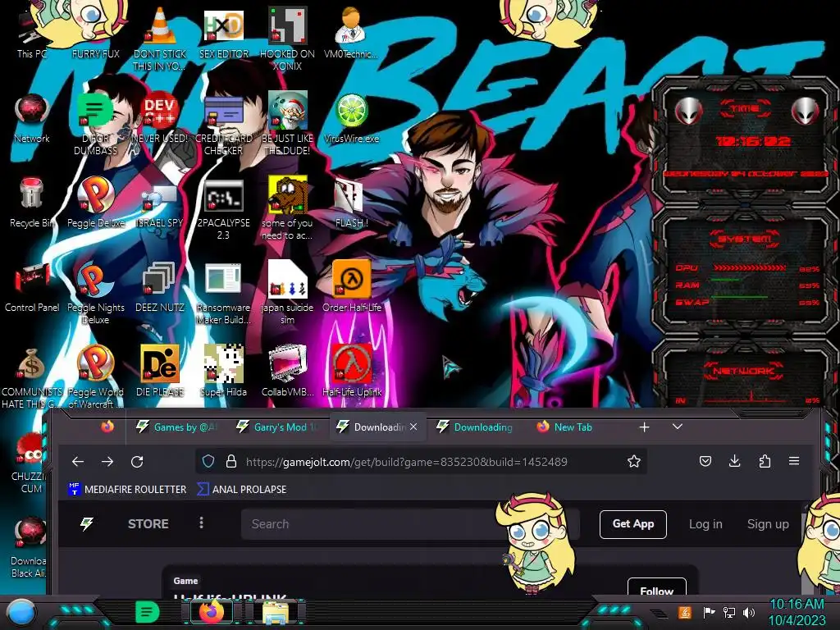
Task: Expand the list all tabs chevron
Action: point(677,427)
